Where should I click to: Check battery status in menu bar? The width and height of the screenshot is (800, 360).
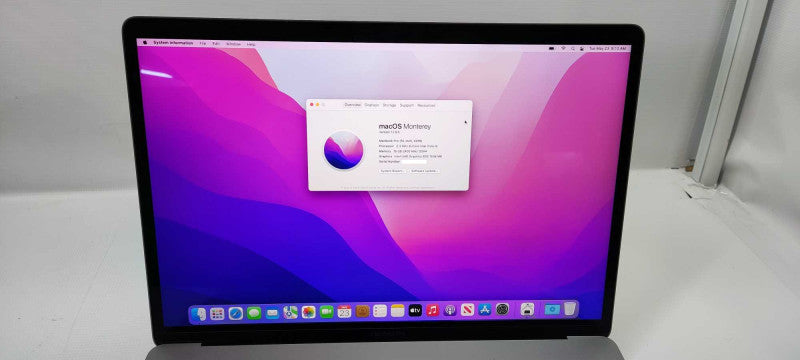pyautogui.click(x=552, y=48)
